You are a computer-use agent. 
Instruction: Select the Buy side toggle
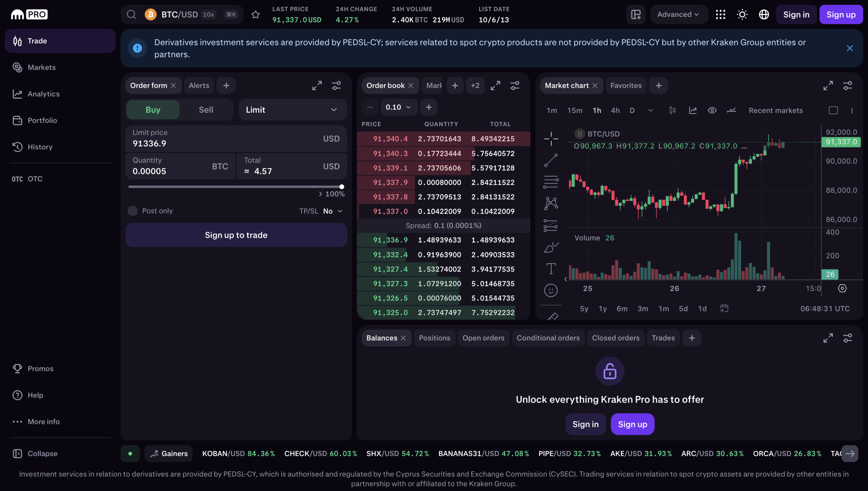pyautogui.click(x=153, y=109)
